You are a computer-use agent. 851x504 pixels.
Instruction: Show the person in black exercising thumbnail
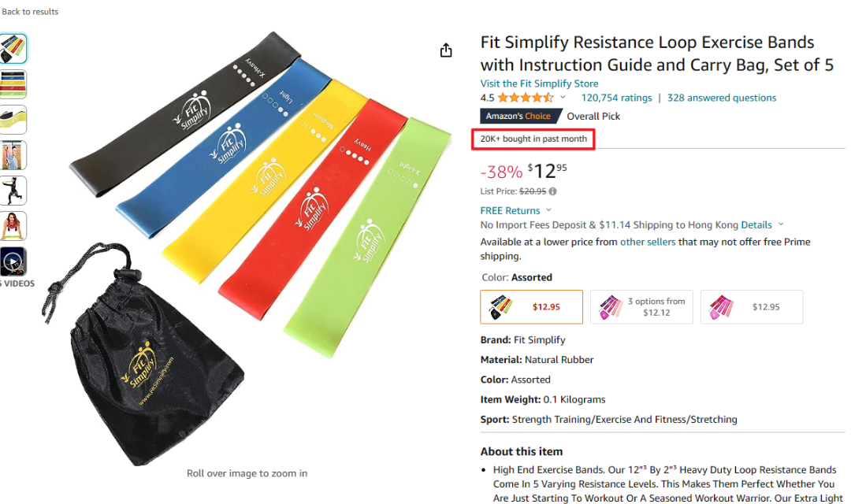(x=13, y=191)
